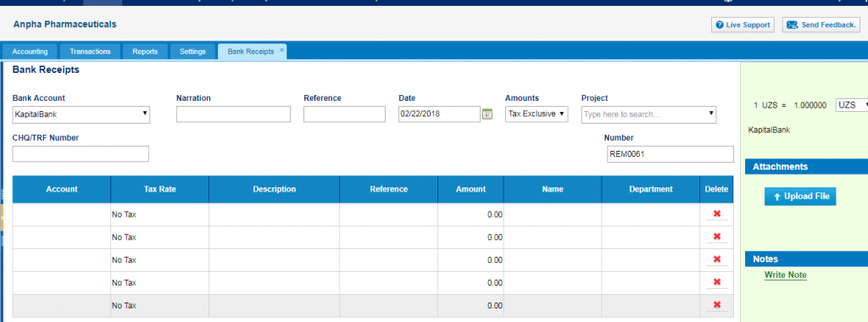Image resolution: width=868 pixels, height=322 pixels.
Task: Delete the last shaded table row
Action: point(717,305)
